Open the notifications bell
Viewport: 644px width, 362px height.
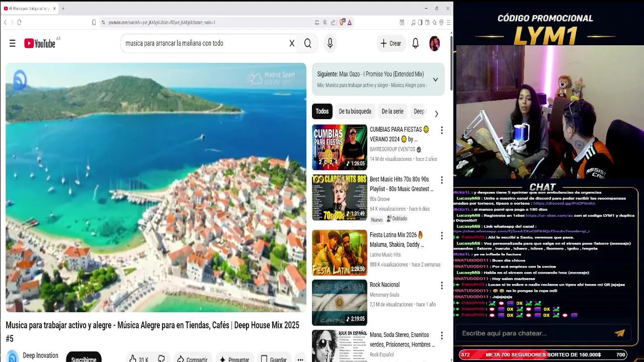coord(416,43)
